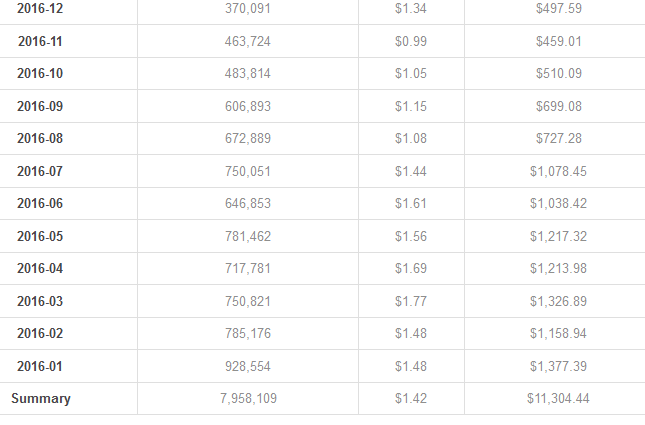645x425 pixels.
Task: Click the 928,554 value cell
Action: coord(248,366)
